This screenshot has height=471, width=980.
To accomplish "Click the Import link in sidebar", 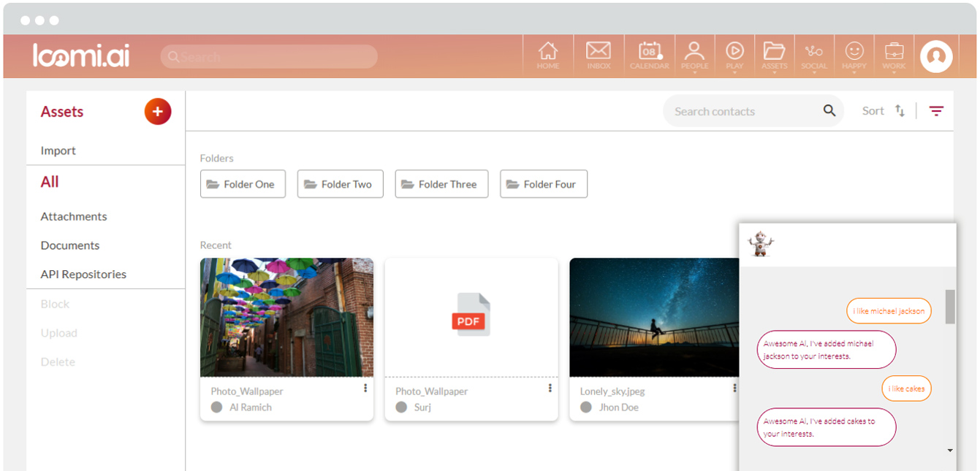I will 58,150.
